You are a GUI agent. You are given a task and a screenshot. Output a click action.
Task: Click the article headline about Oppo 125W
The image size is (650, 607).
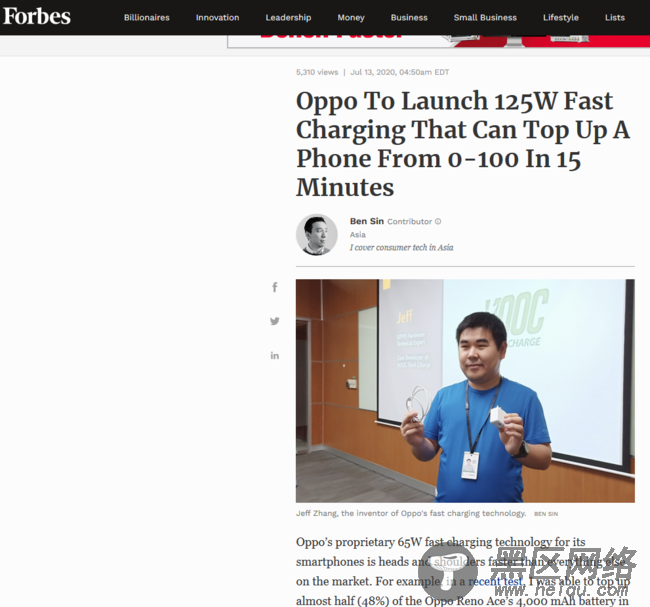point(463,144)
